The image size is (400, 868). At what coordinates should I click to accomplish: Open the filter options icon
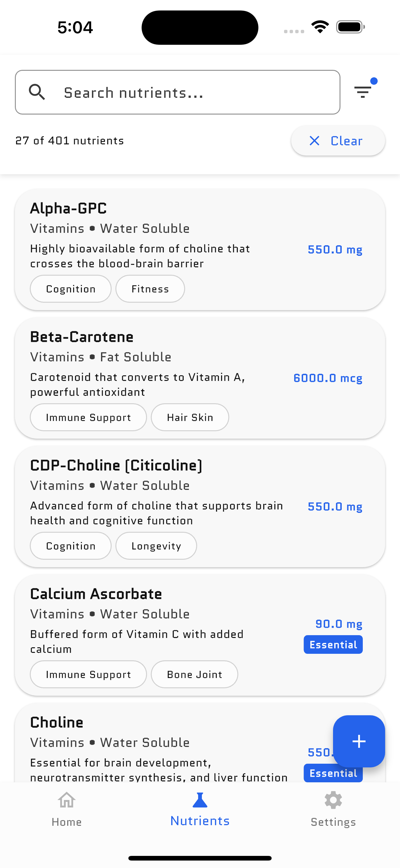tap(362, 92)
